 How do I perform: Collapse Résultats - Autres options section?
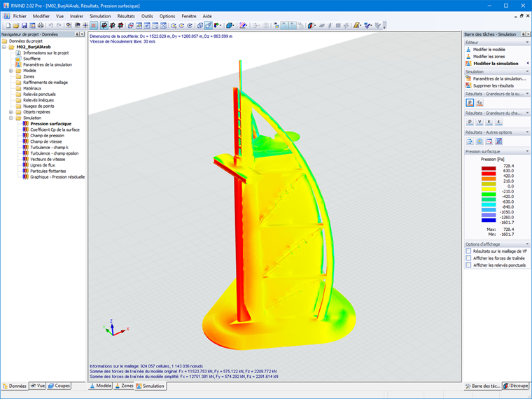pyautogui.click(x=527, y=132)
